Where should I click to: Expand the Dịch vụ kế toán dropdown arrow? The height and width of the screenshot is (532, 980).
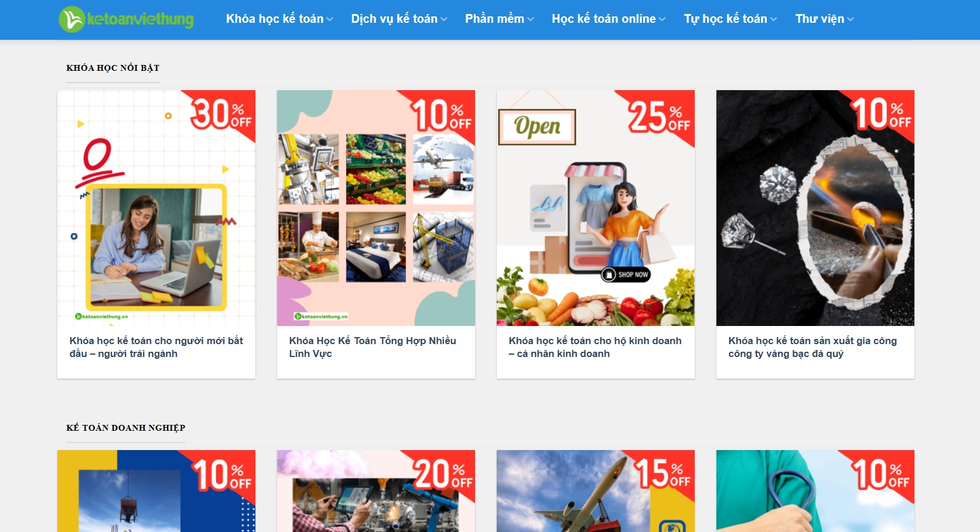click(444, 19)
